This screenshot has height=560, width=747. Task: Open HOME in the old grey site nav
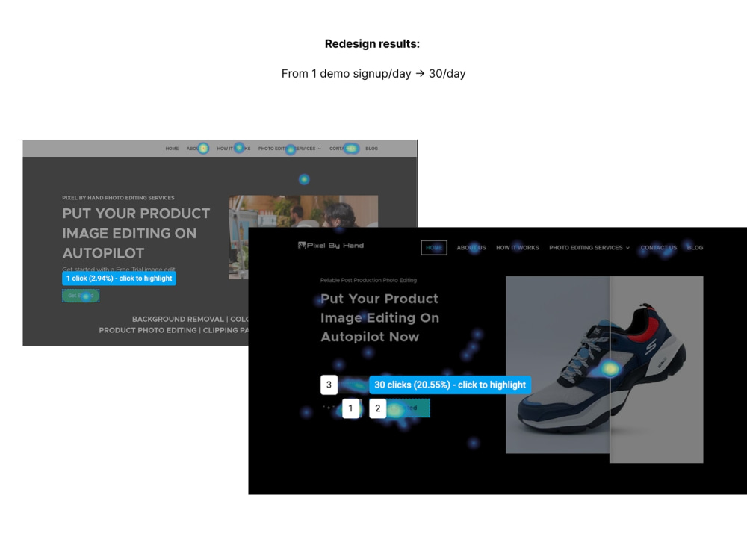[x=172, y=149]
